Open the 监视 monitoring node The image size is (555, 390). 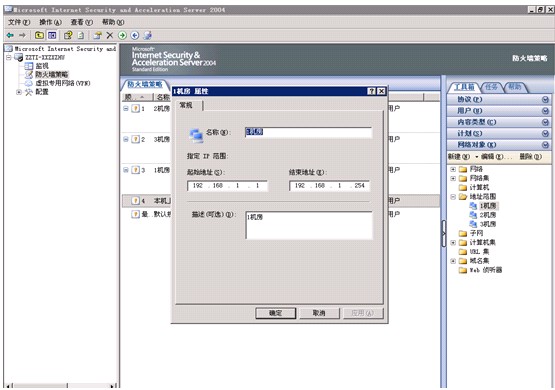42,66
